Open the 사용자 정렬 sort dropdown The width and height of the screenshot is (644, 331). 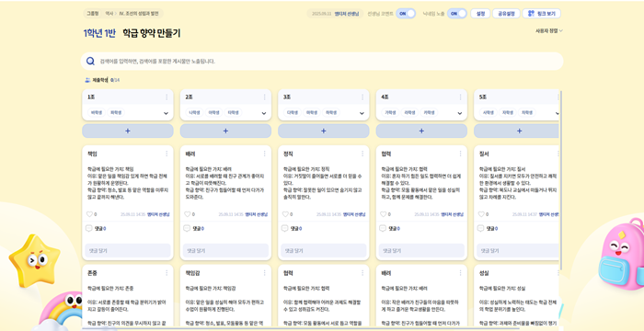548,30
